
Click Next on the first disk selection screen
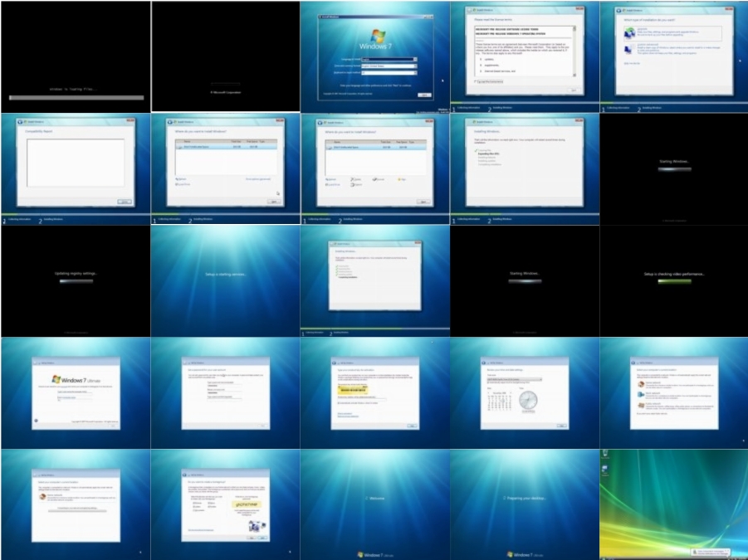tap(274, 202)
